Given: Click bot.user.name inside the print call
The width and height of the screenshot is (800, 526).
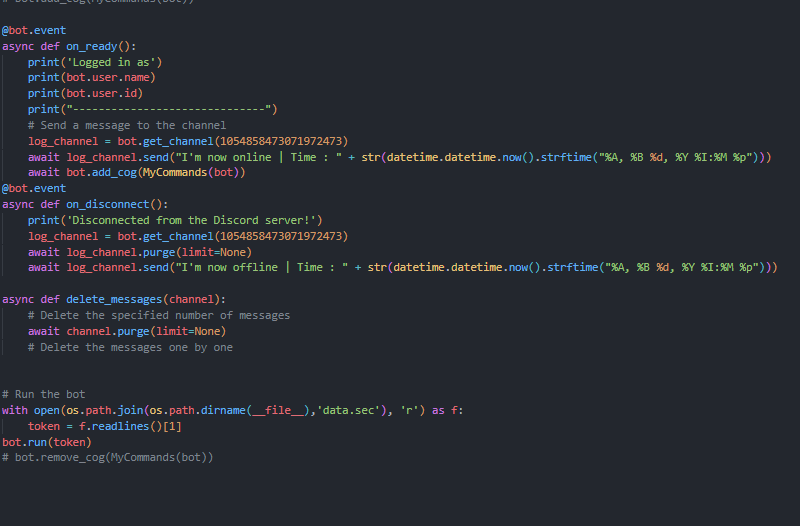Looking at the screenshot, I should click(108, 78).
